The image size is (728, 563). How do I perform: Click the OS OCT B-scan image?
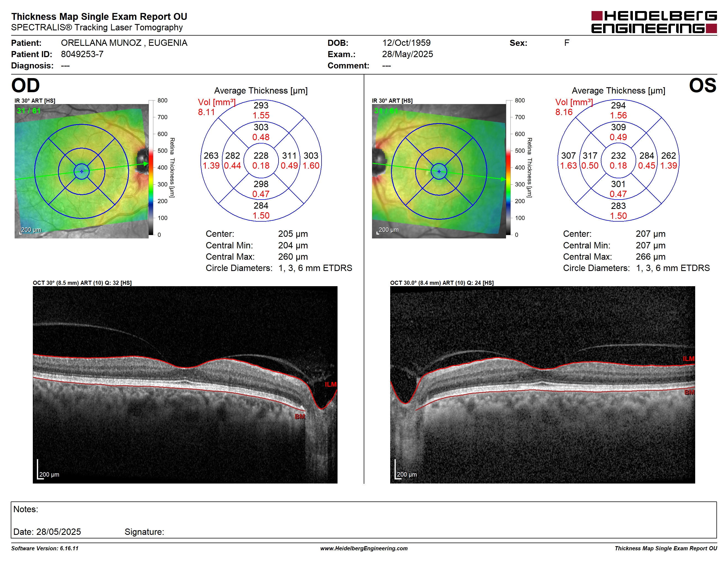543,384
